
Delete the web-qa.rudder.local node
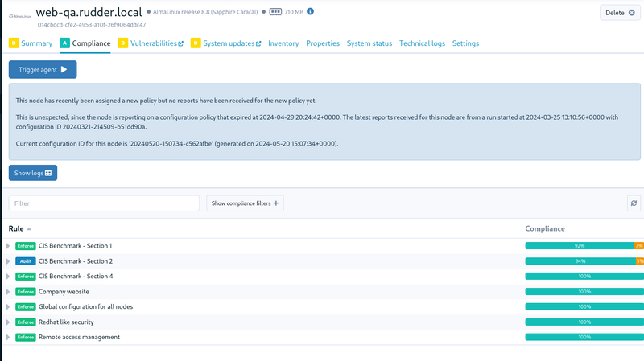[x=620, y=13]
